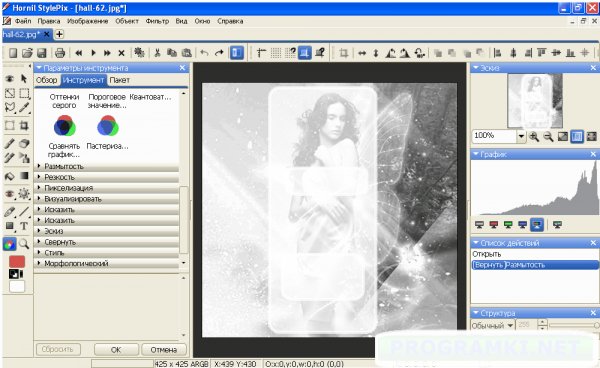Select the red-eye removal tool
The width and height of the screenshot is (600, 368).
(x=10, y=194)
